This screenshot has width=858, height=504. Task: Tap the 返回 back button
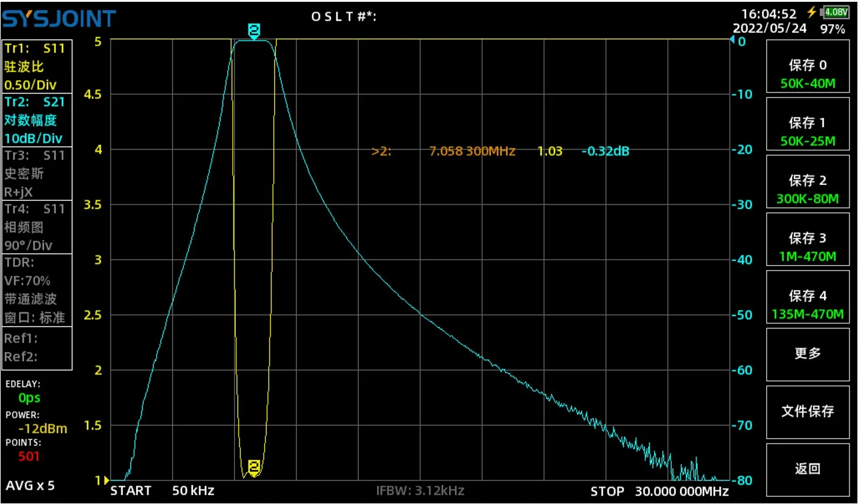click(x=807, y=470)
